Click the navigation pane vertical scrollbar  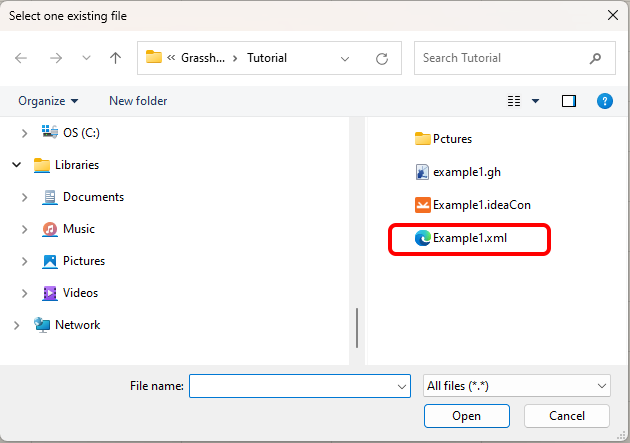pyautogui.click(x=357, y=327)
